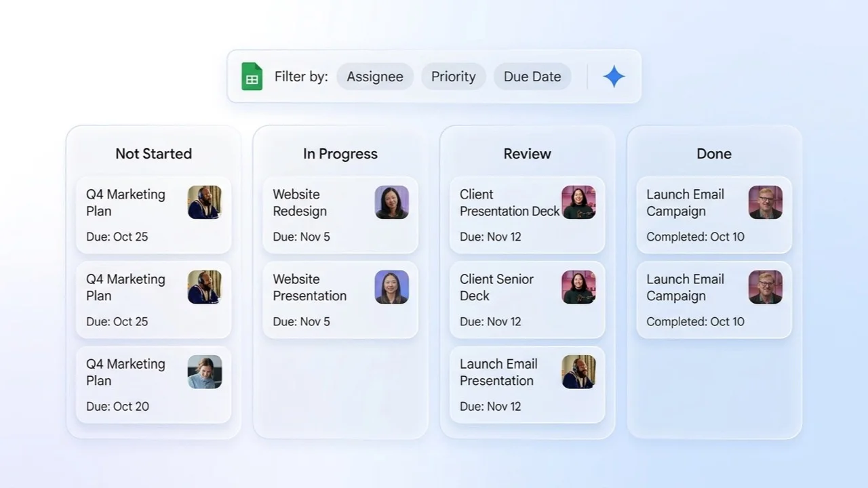Open the Website Redesign card title

tap(300, 203)
